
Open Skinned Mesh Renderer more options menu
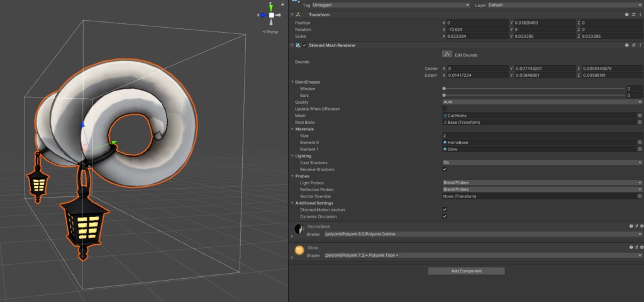tap(640, 45)
